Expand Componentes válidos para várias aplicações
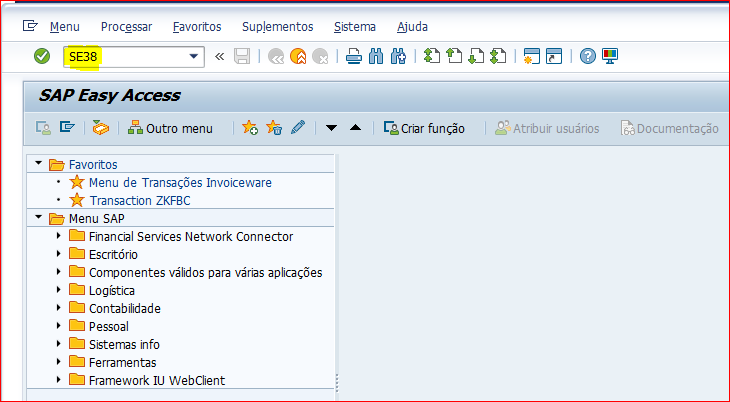 59,272
